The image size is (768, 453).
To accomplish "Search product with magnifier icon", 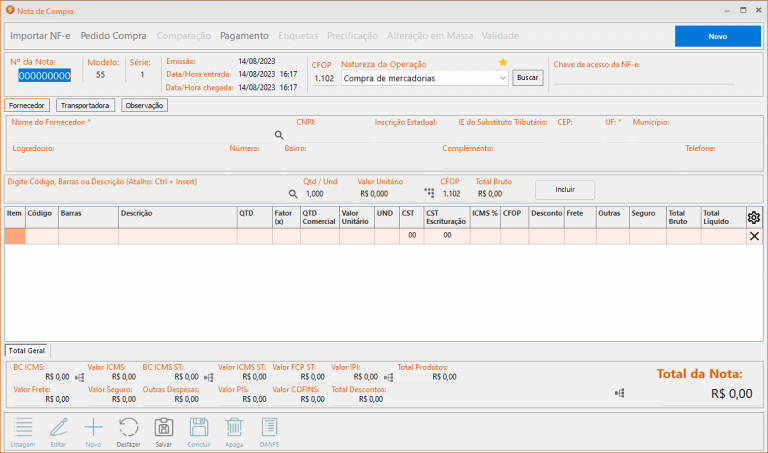I will (x=293, y=194).
